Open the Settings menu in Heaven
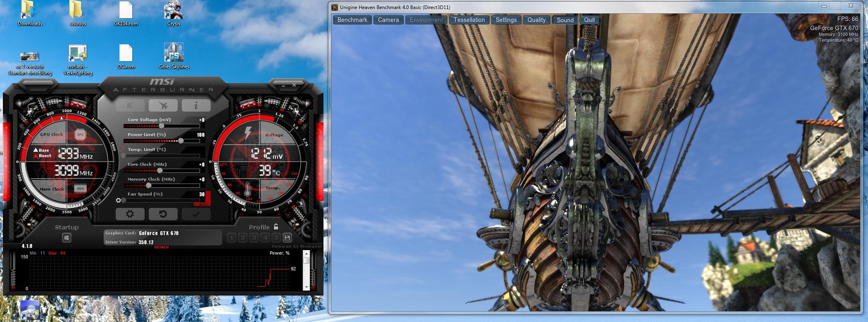 pos(506,20)
